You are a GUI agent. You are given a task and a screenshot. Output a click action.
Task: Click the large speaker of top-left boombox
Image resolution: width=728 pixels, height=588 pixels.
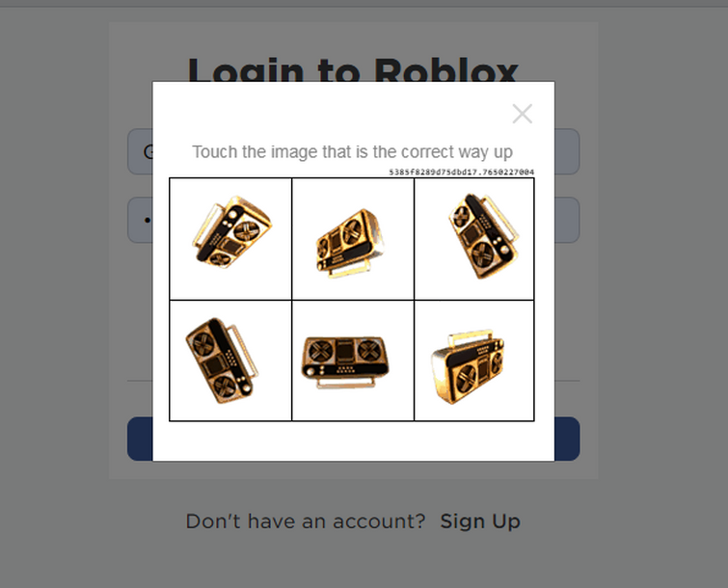[247, 230]
